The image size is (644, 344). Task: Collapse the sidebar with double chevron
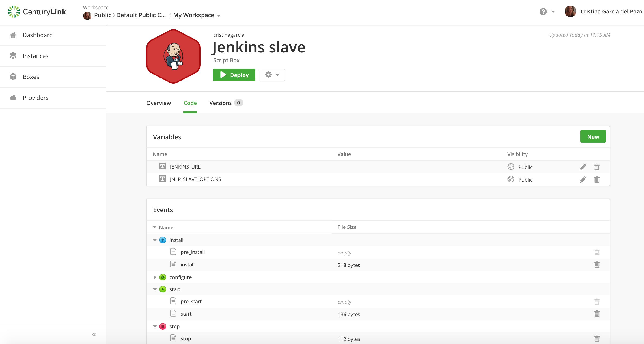[x=94, y=334]
